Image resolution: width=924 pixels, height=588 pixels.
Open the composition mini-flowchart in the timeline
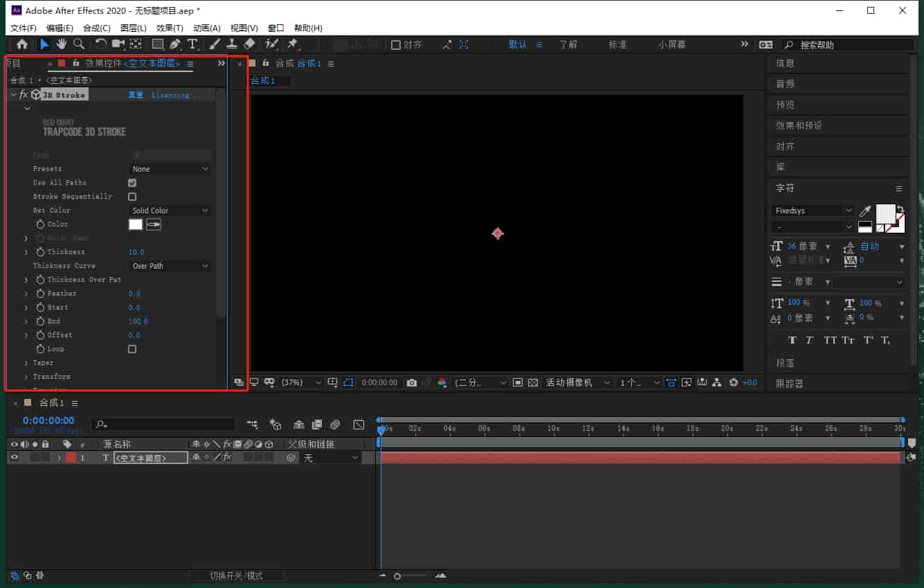point(252,425)
